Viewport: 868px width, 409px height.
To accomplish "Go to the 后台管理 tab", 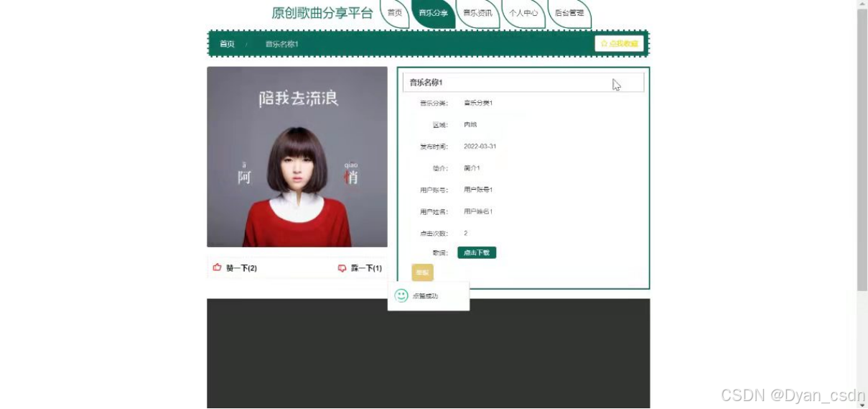I will point(569,13).
